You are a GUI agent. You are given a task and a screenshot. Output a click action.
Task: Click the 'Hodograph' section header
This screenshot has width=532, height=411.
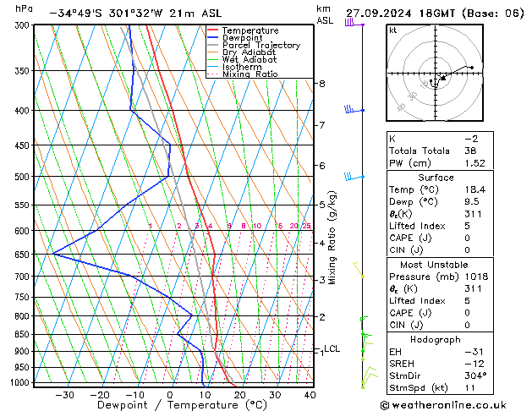pyautogui.click(x=436, y=339)
